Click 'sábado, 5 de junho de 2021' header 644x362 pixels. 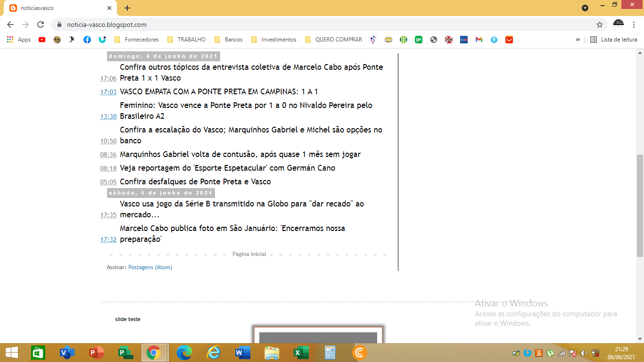tap(161, 193)
